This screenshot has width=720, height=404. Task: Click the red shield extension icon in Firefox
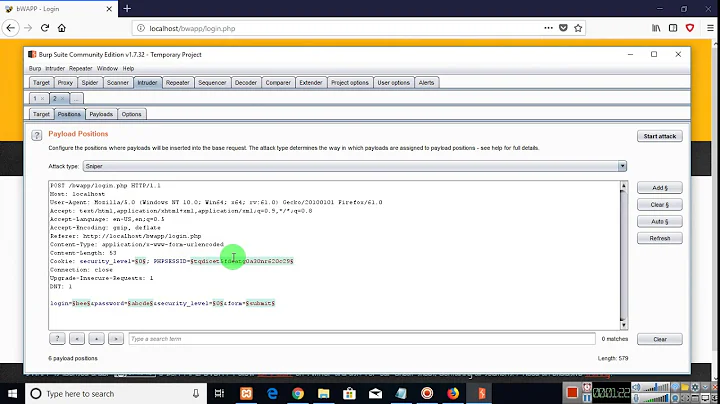(690, 28)
